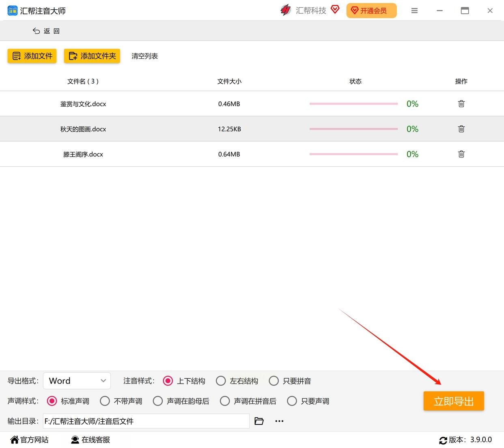This screenshot has width=504, height=448.
Task: Click the three-dots browse directory icon
Action: tap(279, 421)
